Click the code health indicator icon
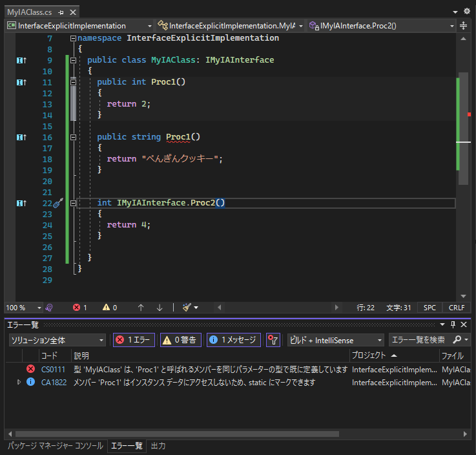Viewport: 476px width, 455px height. point(49,308)
